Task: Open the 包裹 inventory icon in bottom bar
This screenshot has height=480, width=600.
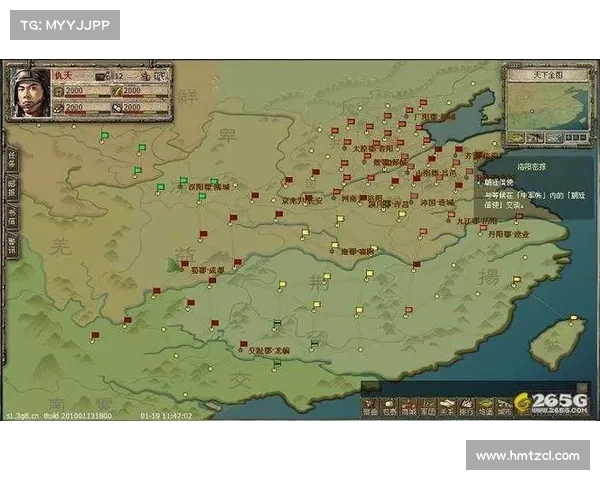Action: pyautogui.click(x=389, y=407)
